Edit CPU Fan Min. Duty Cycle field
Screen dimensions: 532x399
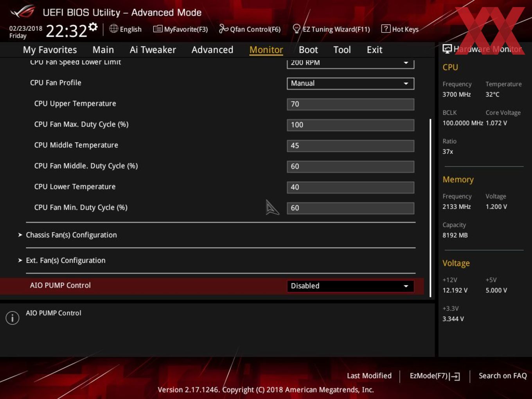(350, 208)
